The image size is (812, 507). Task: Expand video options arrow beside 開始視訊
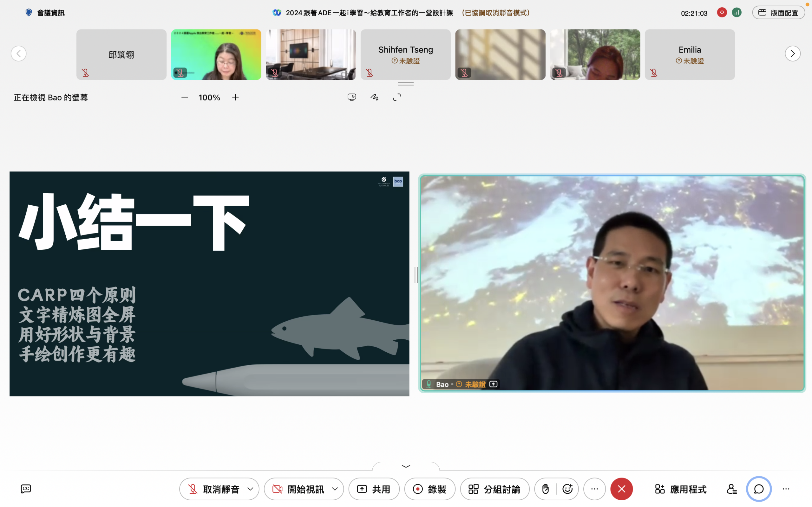pyautogui.click(x=335, y=489)
